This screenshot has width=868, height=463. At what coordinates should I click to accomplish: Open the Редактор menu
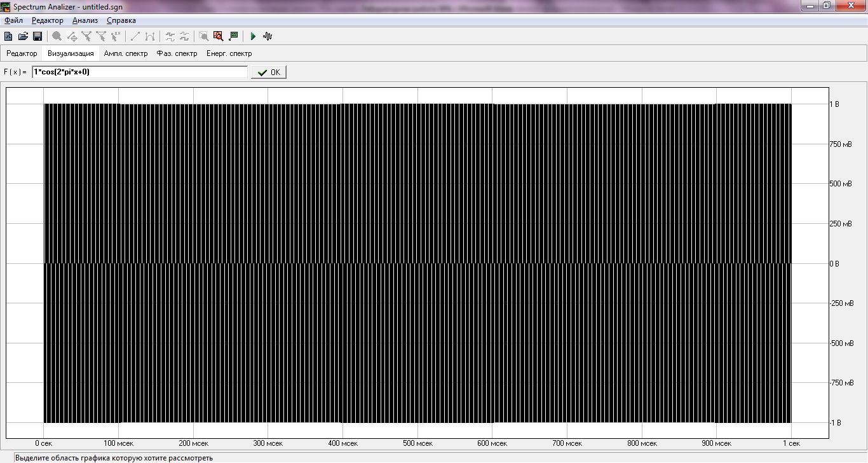coord(48,20)
